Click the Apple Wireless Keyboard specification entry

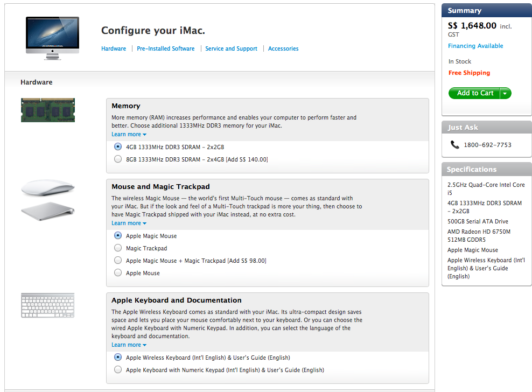pos(486,268)
